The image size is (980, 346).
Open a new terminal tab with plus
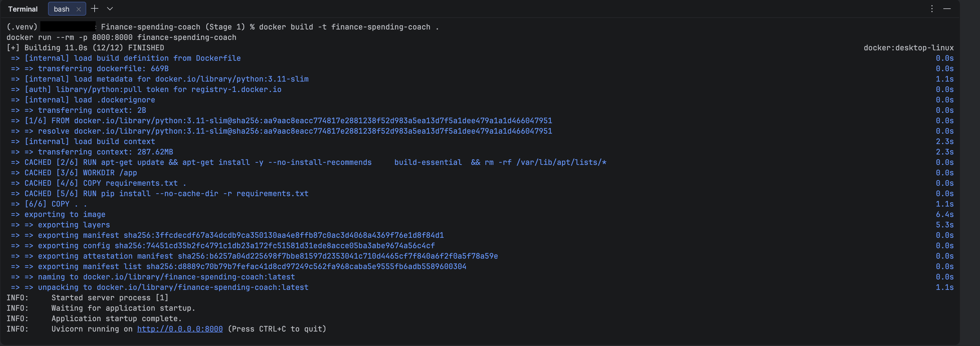click(x=95, y=9)
